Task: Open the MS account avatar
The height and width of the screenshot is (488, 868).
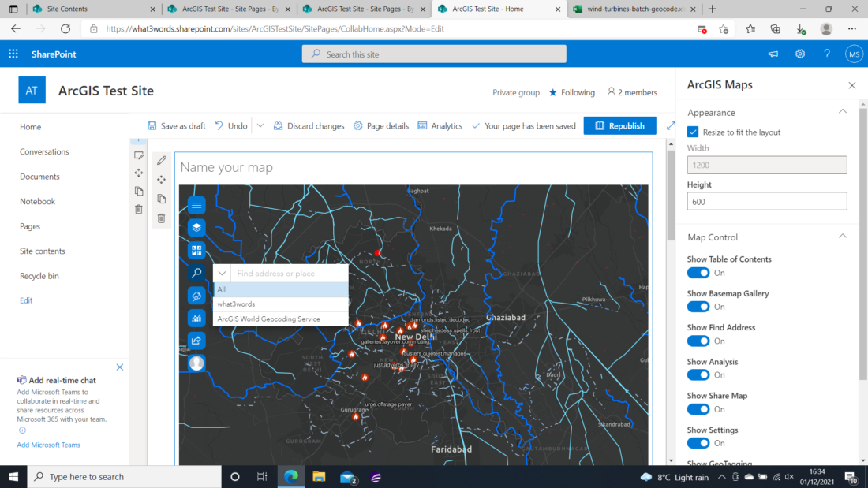Action: point(854,54)
